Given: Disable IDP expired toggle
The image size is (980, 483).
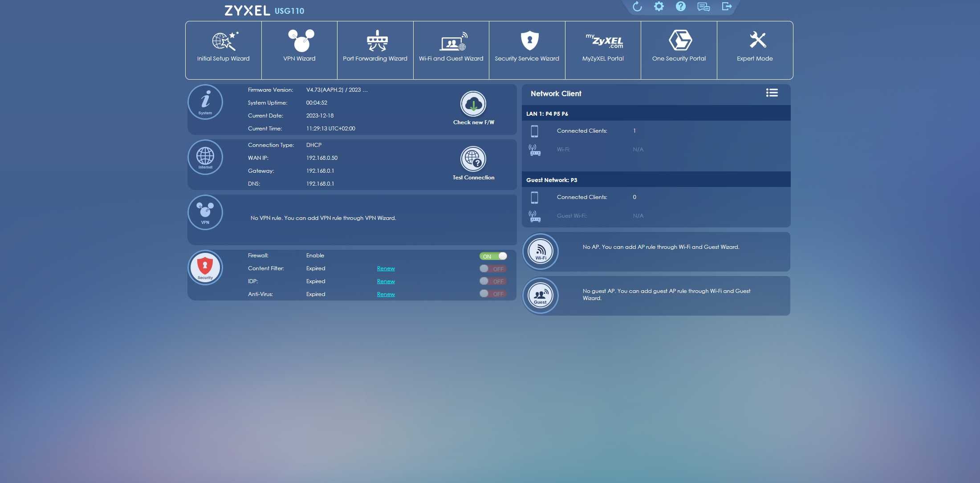Looking at the screenshot, I should (493, 281).
